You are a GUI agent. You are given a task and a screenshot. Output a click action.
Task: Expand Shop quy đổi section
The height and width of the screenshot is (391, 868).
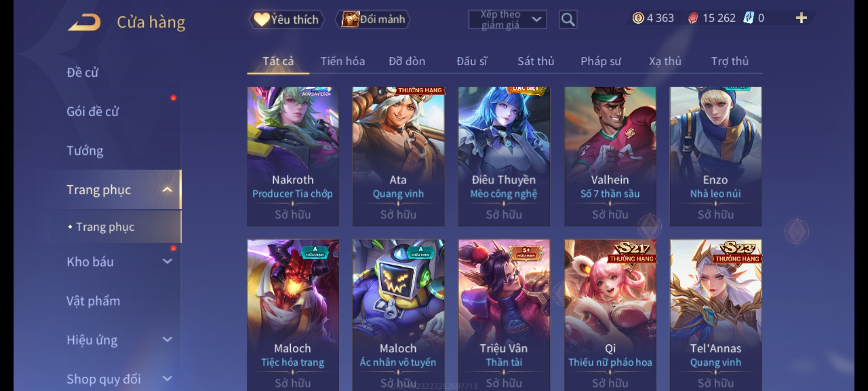pyautogui.click(x=167, y=379)
